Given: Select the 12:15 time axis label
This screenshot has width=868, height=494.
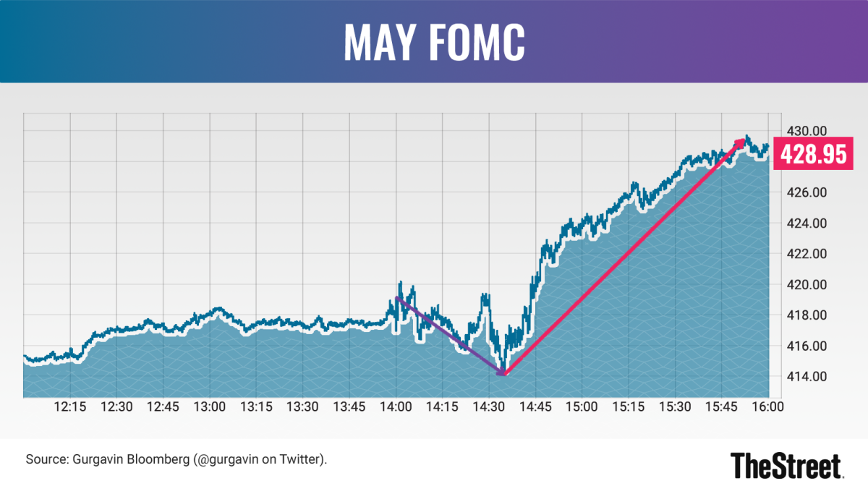Looking at the screenshot, I should coord(69,406).
